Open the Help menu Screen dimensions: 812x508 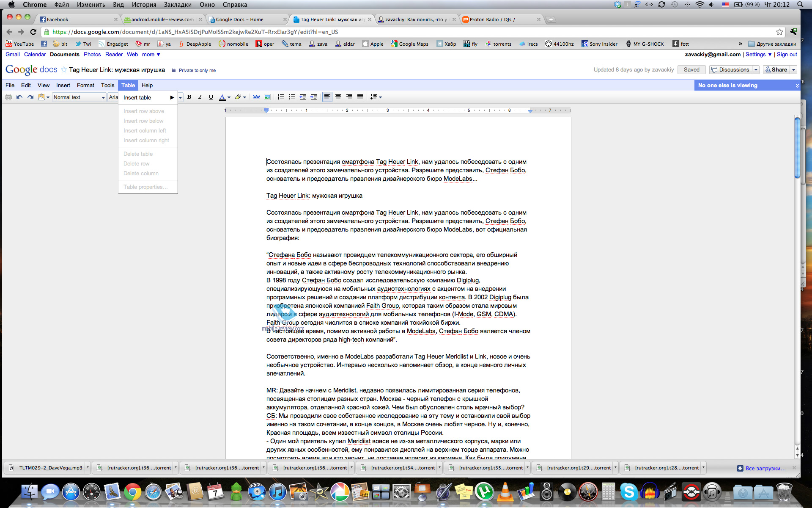tap(147, 86)
